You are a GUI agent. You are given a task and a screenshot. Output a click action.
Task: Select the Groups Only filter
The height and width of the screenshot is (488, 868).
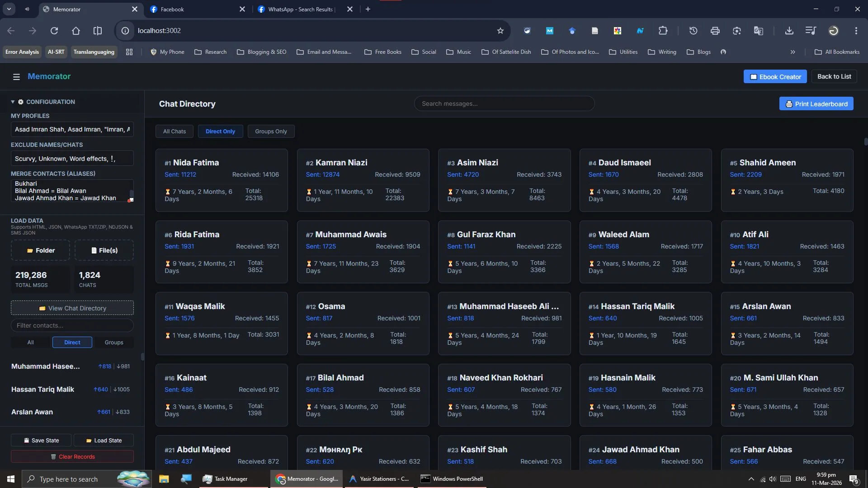pyautogui.click(x=271, y=131)
